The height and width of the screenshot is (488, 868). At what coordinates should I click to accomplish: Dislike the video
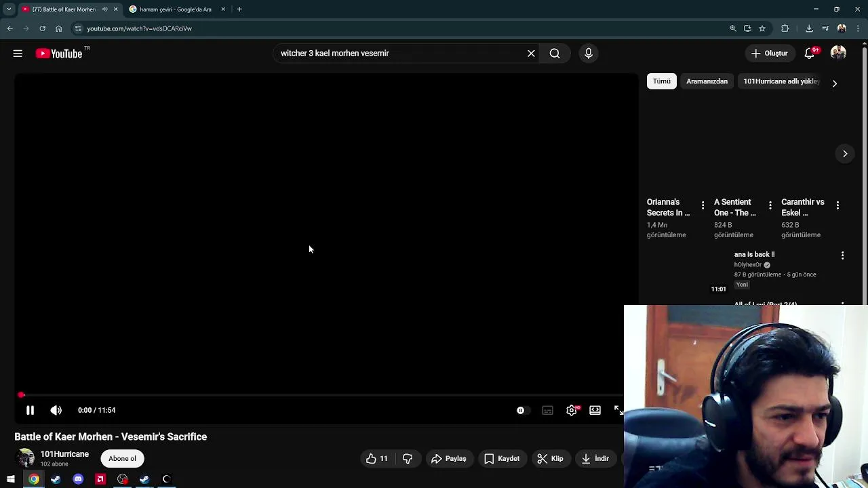(x=408, y=459)
